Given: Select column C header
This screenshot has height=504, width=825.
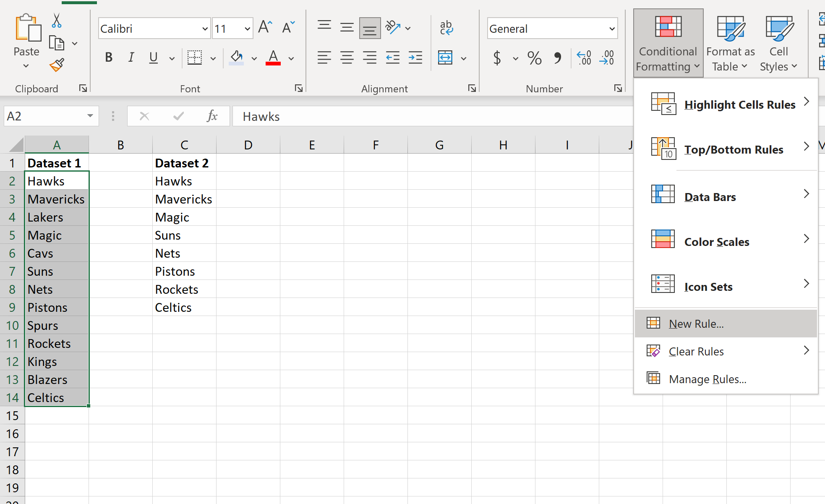Looking at the screenshot, I should point(184,145).
